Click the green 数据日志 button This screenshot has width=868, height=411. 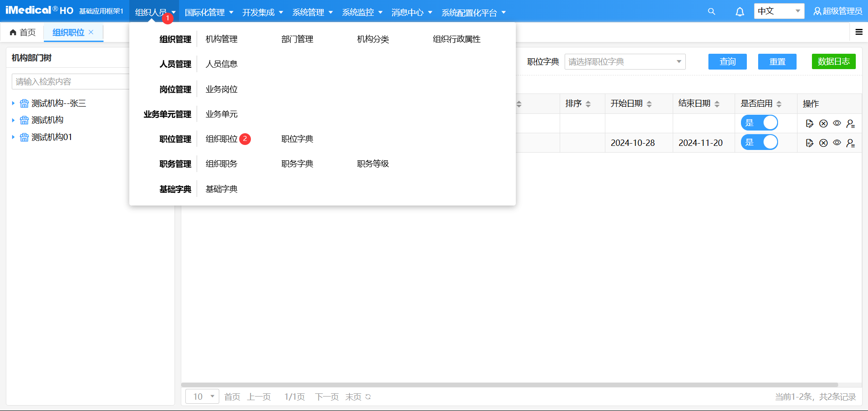tap(834, 62)
